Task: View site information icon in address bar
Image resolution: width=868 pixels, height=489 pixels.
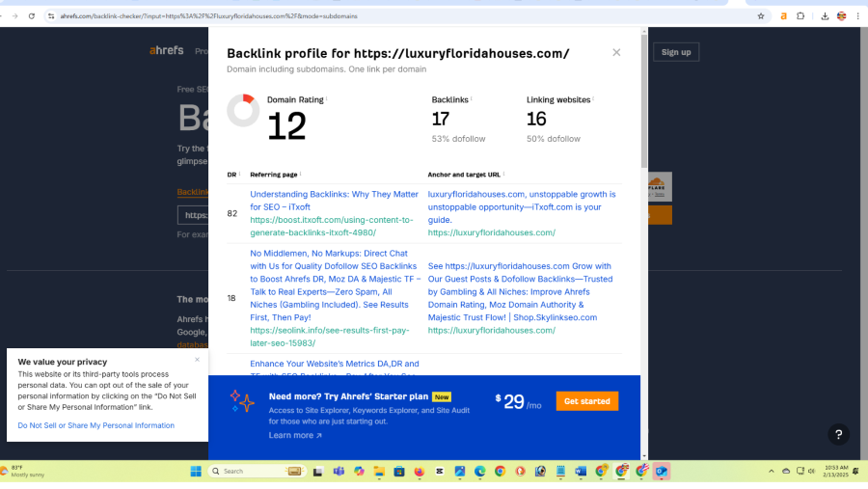Action: (x=51, y=16)
